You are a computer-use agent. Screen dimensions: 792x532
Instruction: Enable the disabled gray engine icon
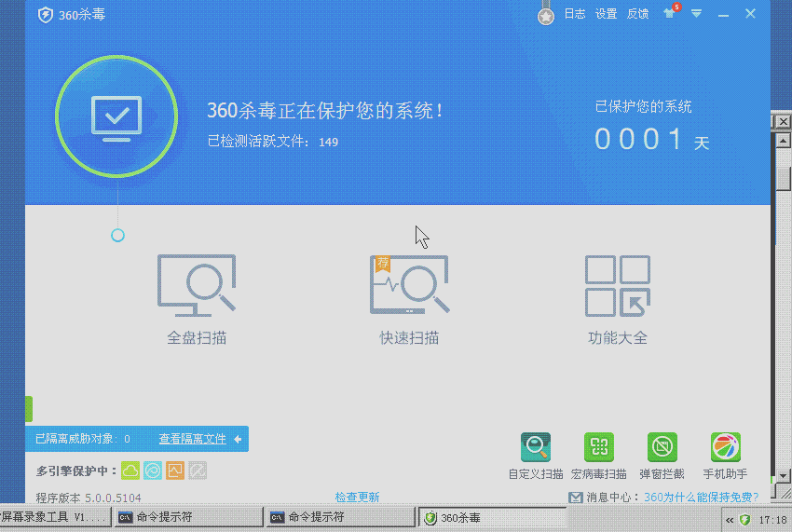(x=198, y=471)
